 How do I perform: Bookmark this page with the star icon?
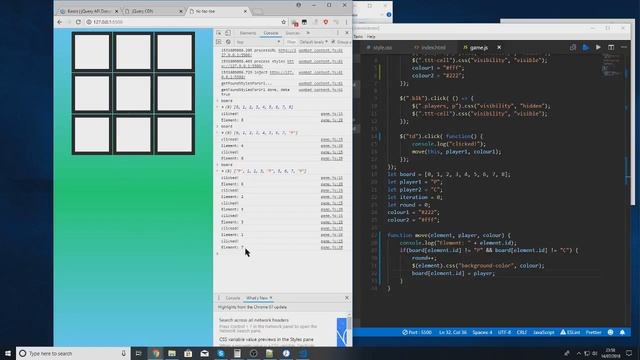pos(283,22)
